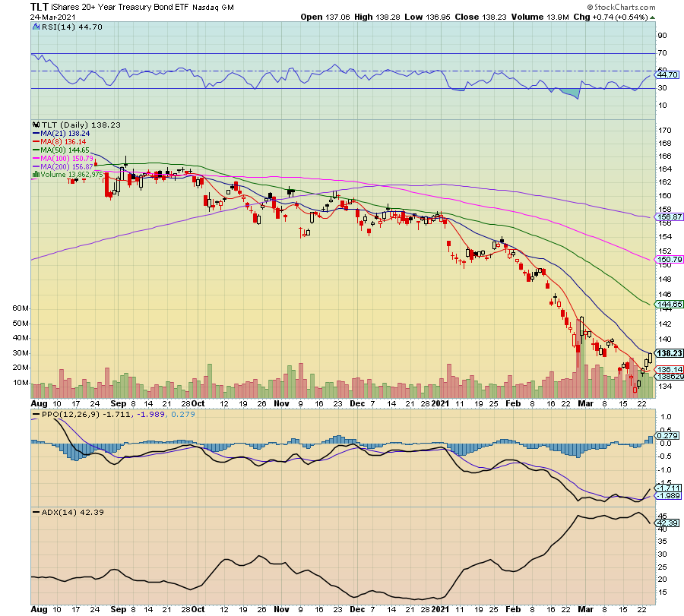
Task: Click the 1.0 label on the PPO axis
Action: 666,417
